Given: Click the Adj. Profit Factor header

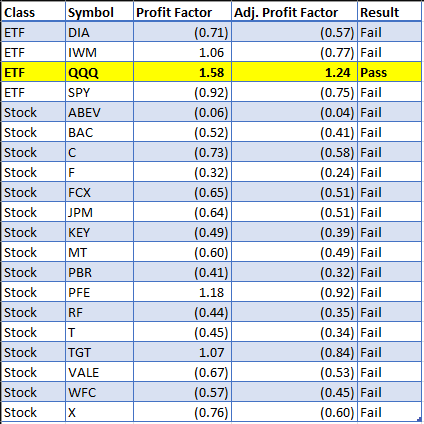Looking at the screenshot, I should click(x=294, y=12).
